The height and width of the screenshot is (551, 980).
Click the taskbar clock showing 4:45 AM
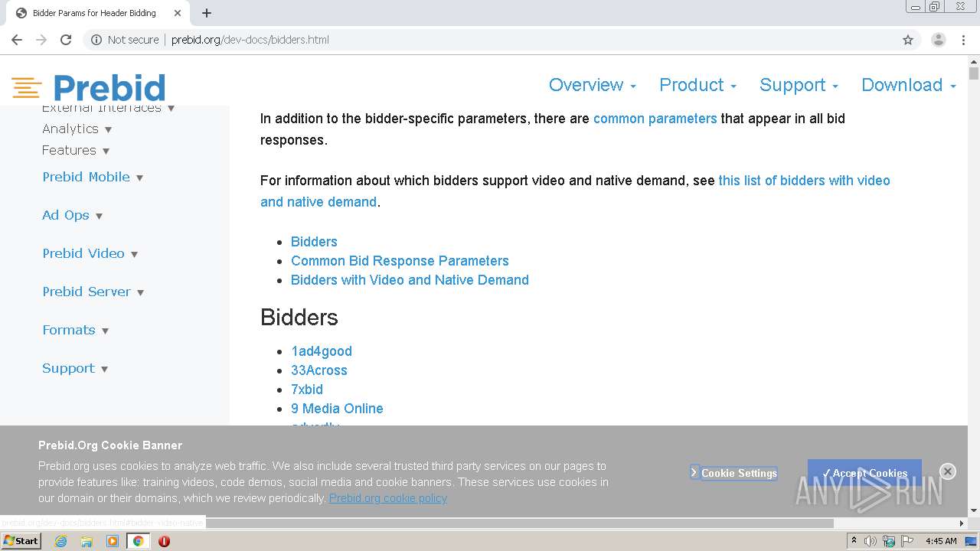941,541
